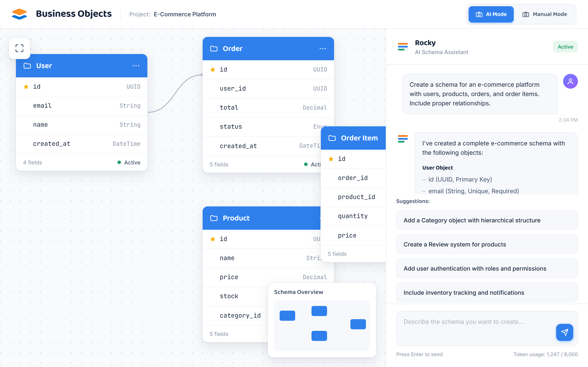Click the Rocky assistant logo in header
The image size is (588, 367).
pyautogui.click(x=403, y=46)
